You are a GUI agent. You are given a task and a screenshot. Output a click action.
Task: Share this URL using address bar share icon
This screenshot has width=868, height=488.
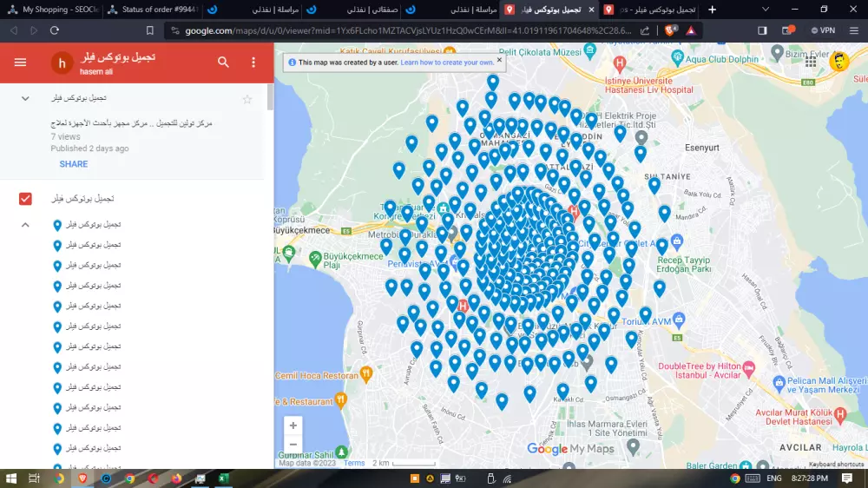[645, 30]
